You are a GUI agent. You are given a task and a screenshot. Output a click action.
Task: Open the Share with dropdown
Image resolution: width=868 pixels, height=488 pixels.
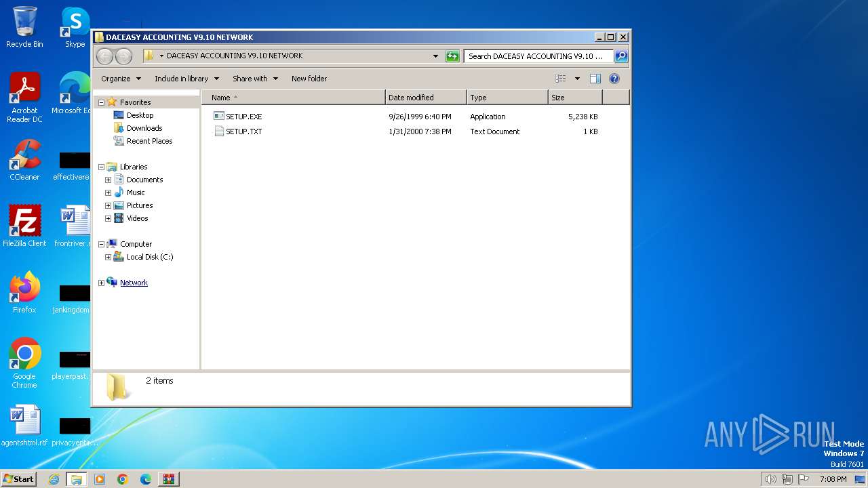255,79
